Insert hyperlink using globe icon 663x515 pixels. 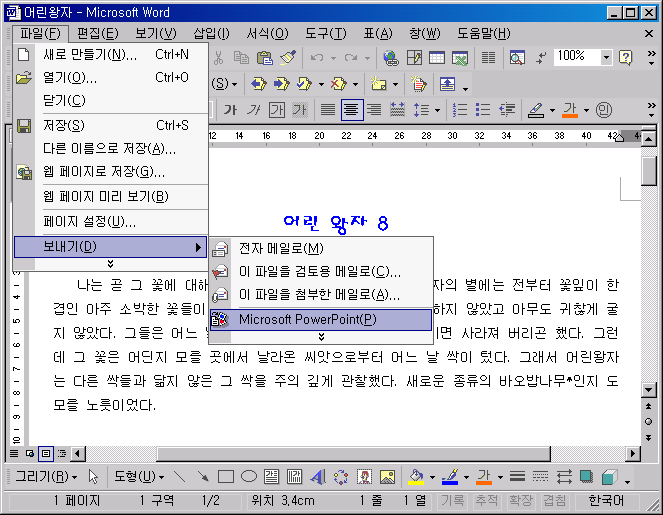390,58
